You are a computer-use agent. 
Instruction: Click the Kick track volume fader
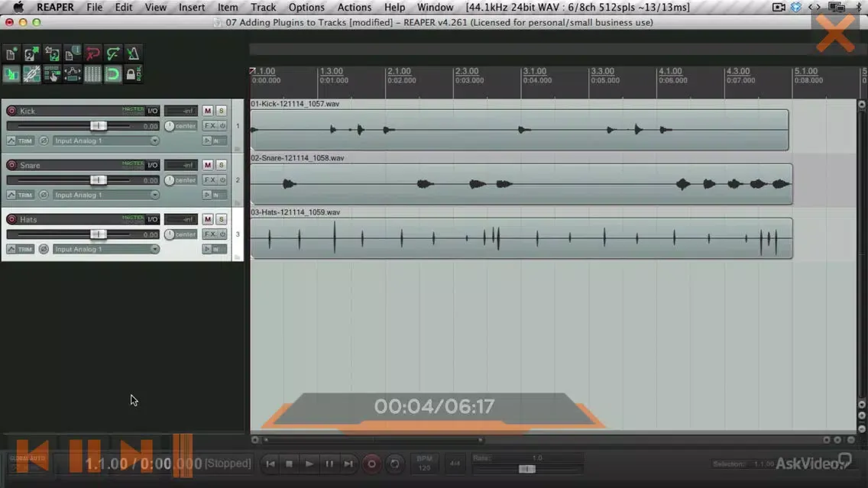[99, 126]
